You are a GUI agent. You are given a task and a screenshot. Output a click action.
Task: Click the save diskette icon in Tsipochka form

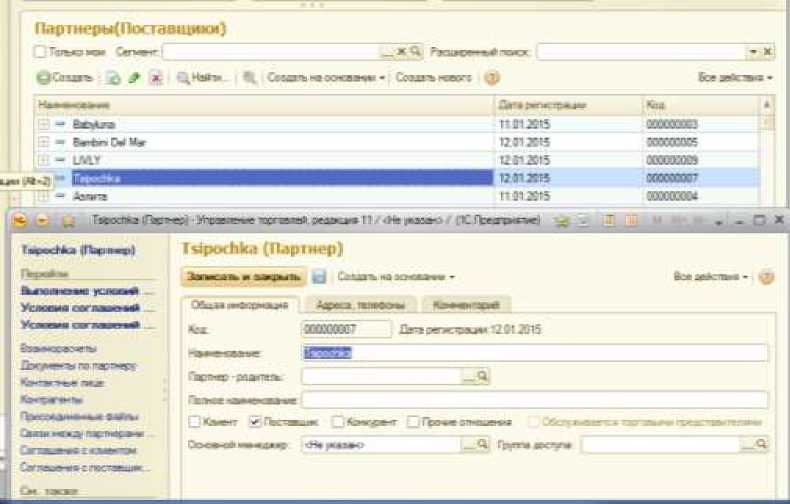(x=319, y=277)
